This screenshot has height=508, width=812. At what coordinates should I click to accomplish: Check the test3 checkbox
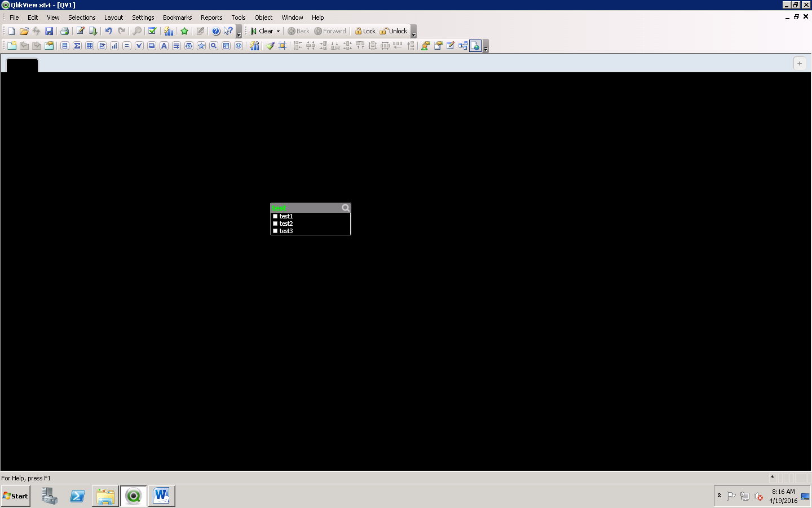pyautogui.click(x=275, y=231)
